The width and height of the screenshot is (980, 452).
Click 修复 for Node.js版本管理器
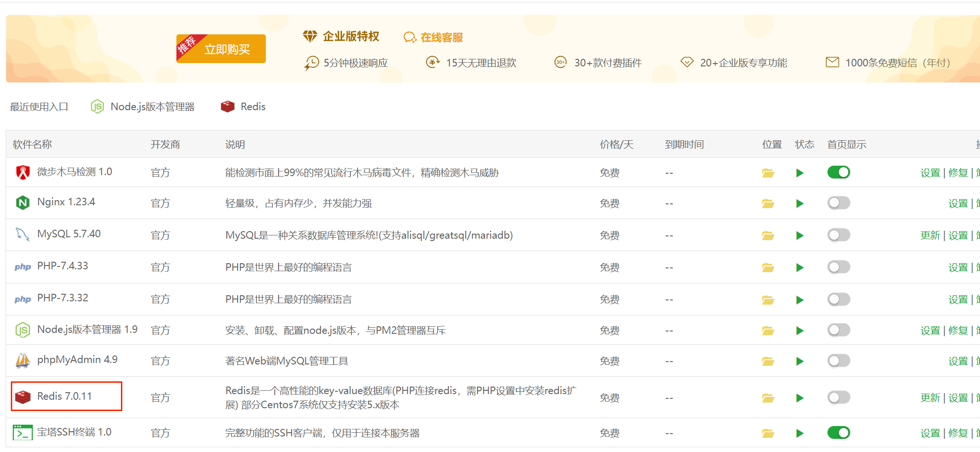[958, 331]
